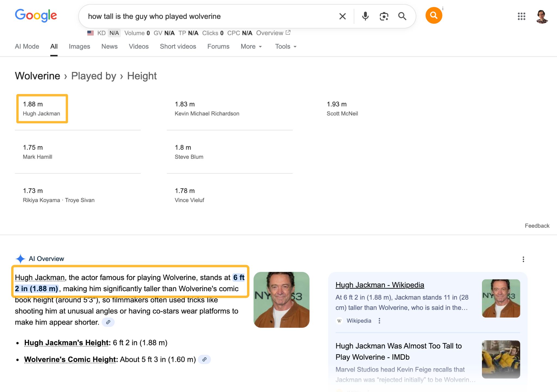Click inside the search input field
The height and width of the screenshot is (392, 557).
[190, 16]
